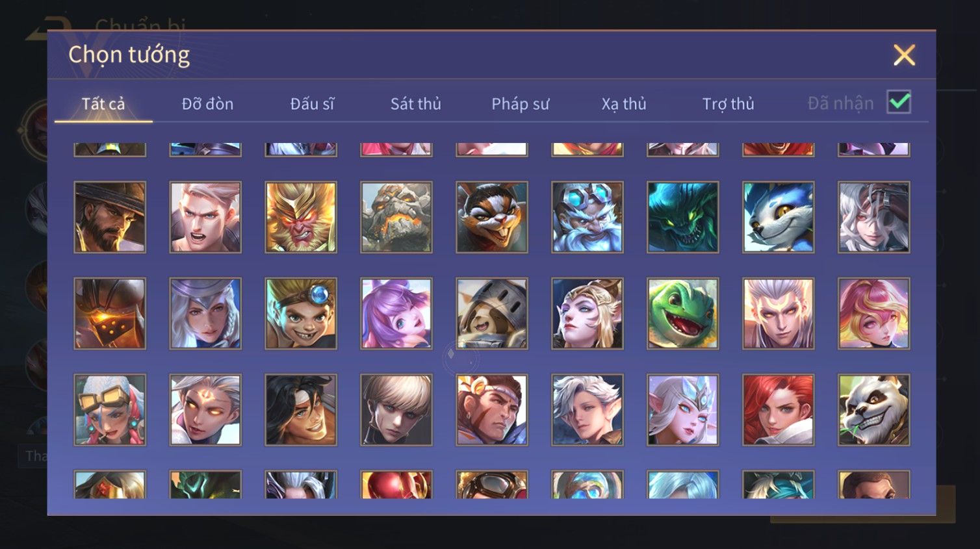Choose the blue-bearded dwarf with goggles
980x549 pixels.
587,217
